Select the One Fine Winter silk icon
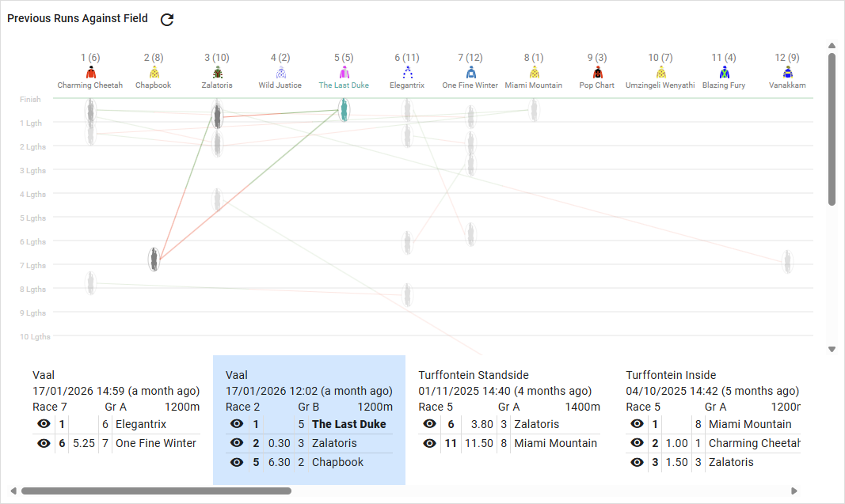 pyautogui.click(x=470, y=73)
